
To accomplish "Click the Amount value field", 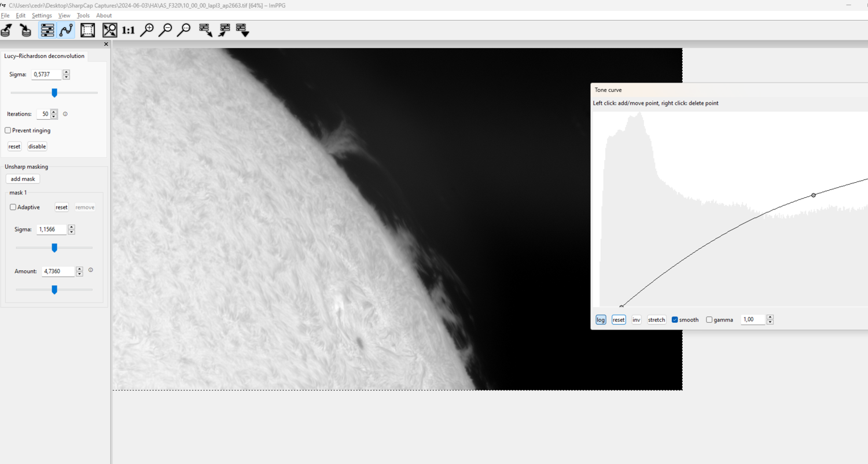I will coord(58,271).
